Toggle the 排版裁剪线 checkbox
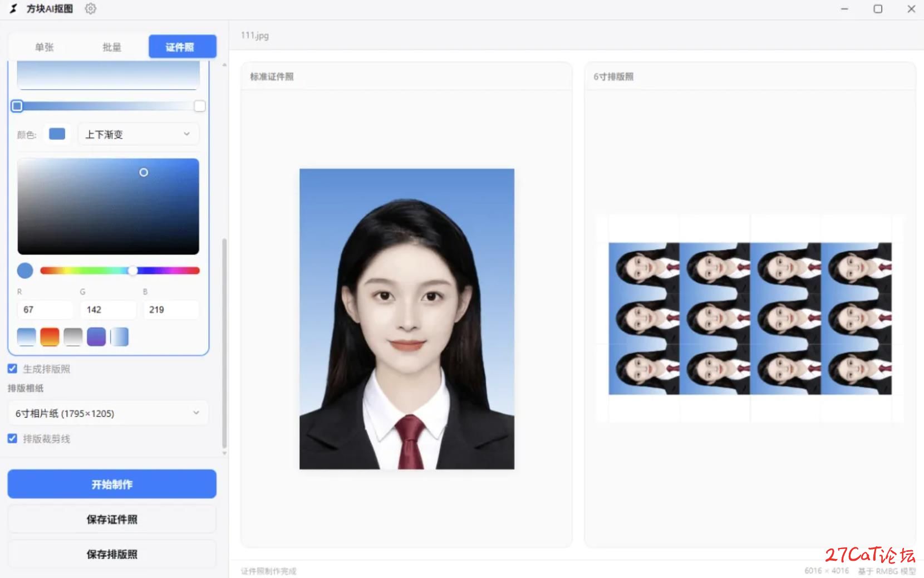 [x=12, y=439]
